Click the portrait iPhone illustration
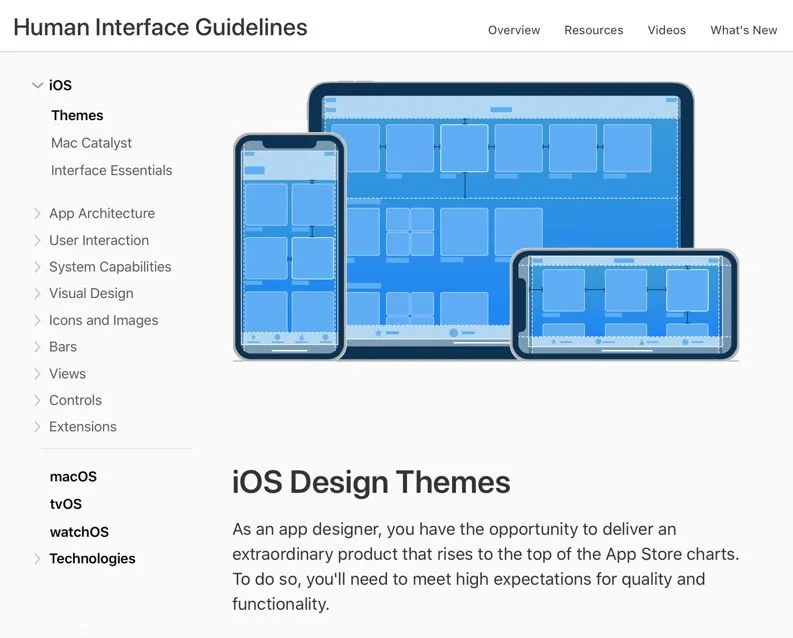 click(x=289, y=247)
